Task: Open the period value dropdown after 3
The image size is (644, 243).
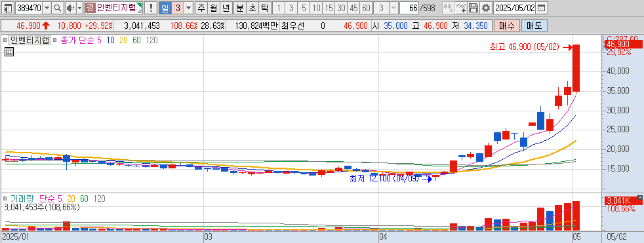Action: (188, 7)
